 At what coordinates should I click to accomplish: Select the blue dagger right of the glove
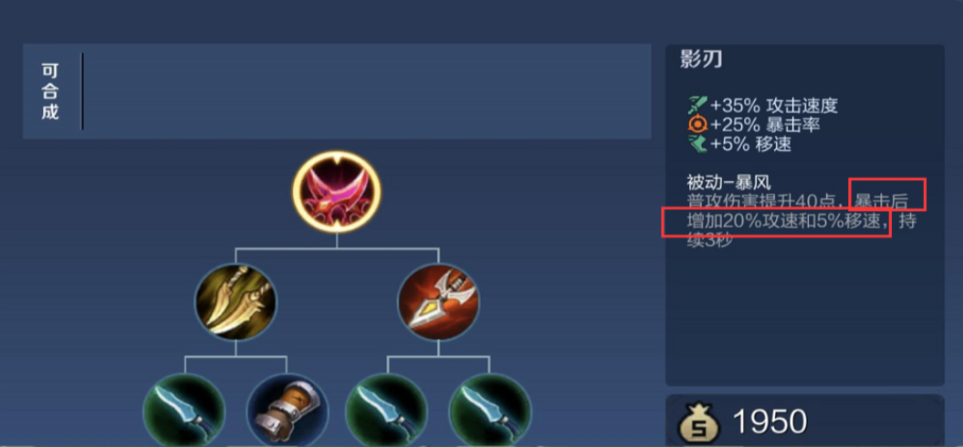pyautogui.click(x=387, y=410)
